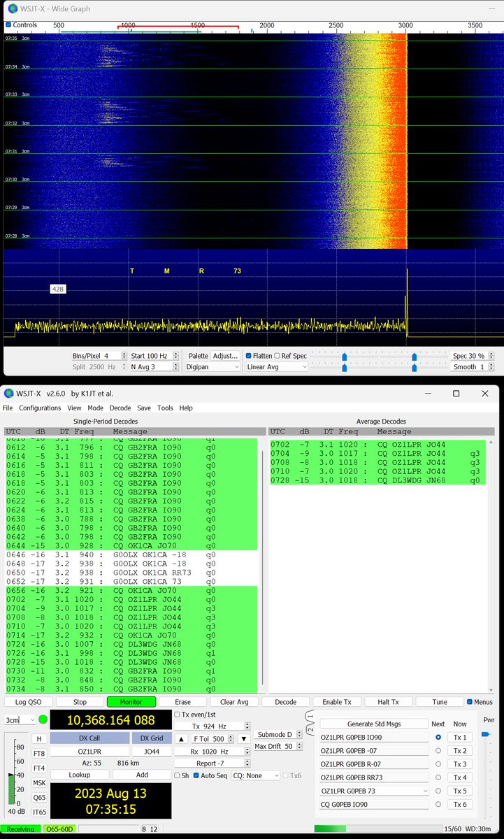This screenshot has height=839, width=504.
Task: Click the DX Call field showing OZ1LPR
Action: tap(89, 751)
